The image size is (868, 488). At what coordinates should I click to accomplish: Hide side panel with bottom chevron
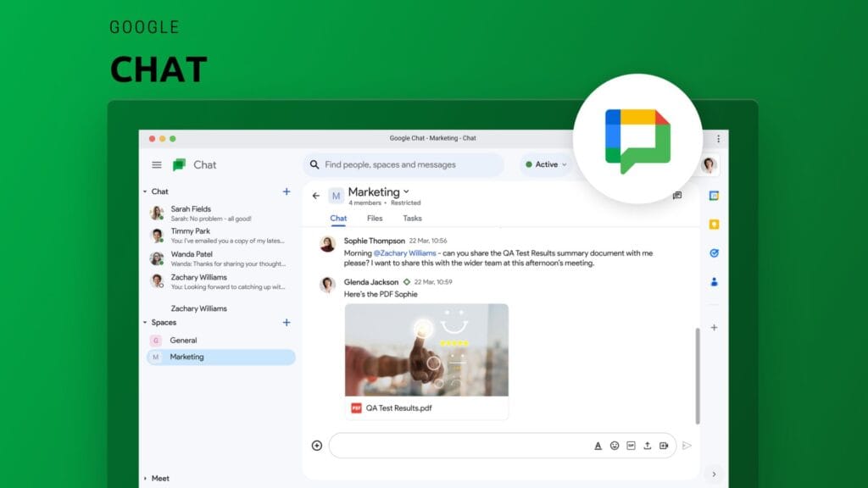tap(714, 474)
